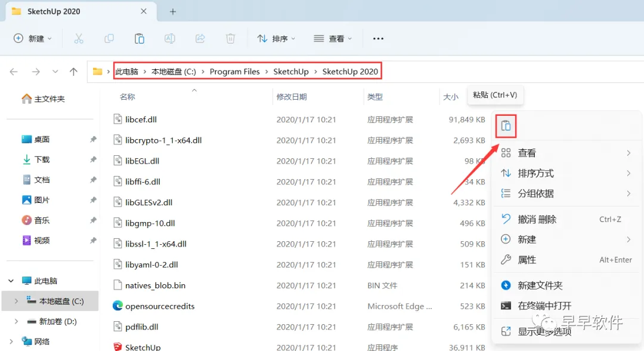Click the Copy icon in toolbar

[x=109, y=39]
